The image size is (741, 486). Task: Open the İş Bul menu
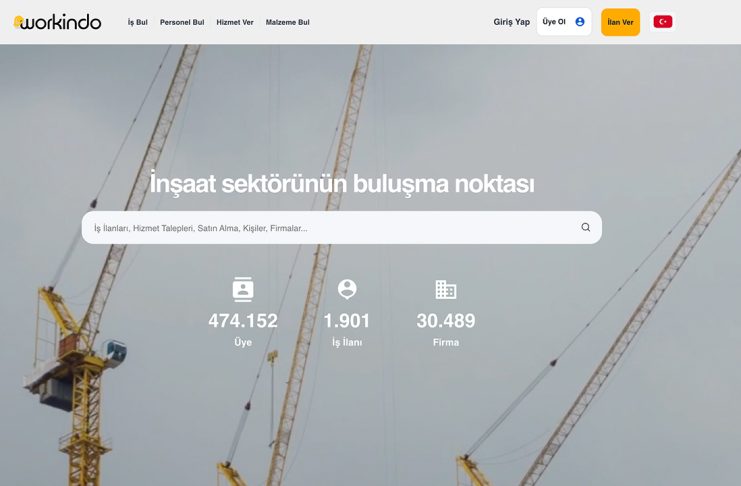pos(138,22)
